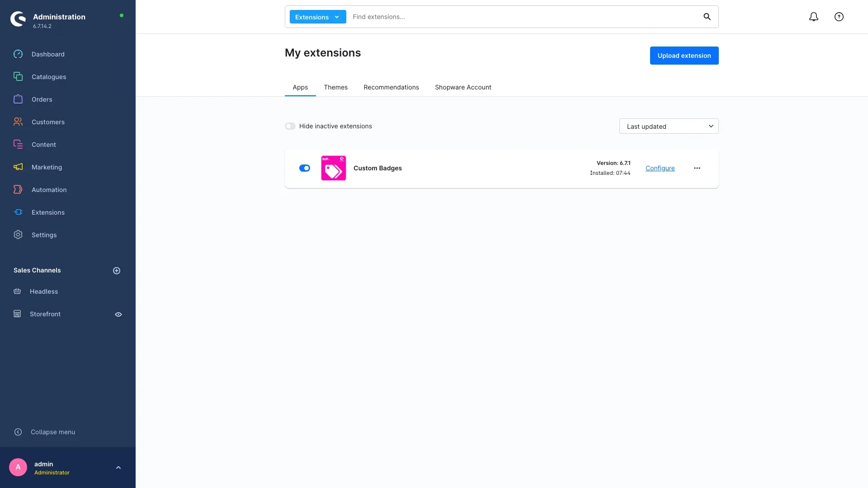Viewport: 868px width, 488px height.
Task: Click the Marketing megaphone icon
Action: (x=18, y=167)
